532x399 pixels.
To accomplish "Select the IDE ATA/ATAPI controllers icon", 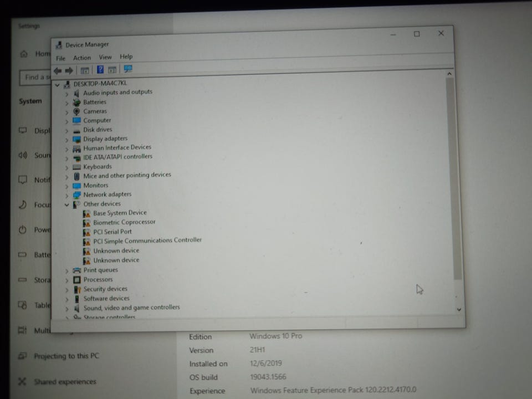I will 76,158.
